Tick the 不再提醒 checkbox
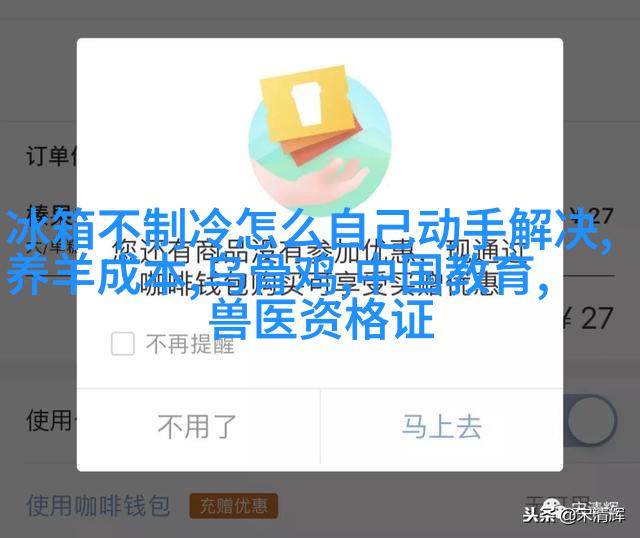 122,343
